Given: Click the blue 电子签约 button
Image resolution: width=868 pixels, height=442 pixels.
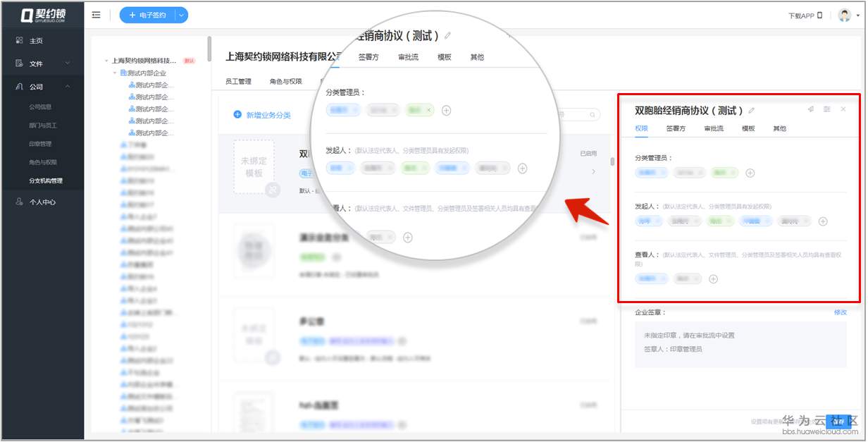Looking at the screenshot, I should point(147,15).
